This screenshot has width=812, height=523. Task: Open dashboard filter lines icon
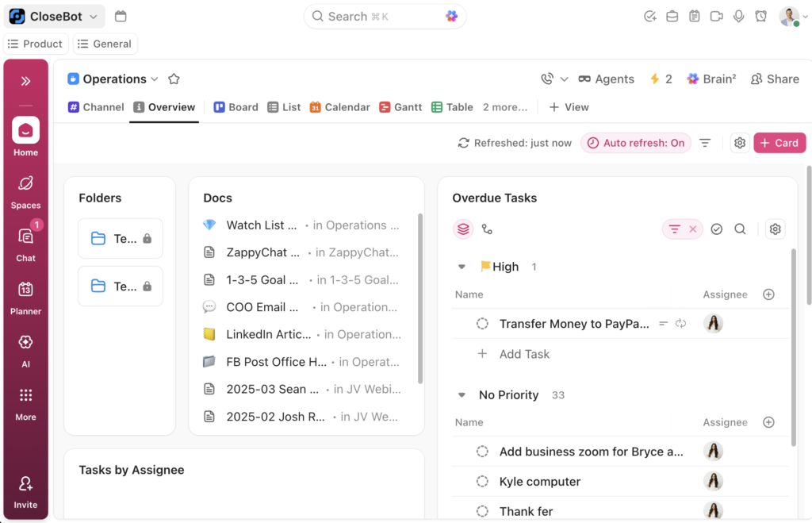coord(705,143)
